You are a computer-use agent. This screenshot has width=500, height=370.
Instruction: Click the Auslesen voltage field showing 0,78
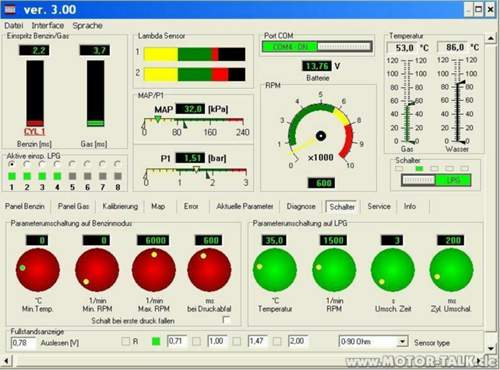pyautogui.click(x=23, y=343)
